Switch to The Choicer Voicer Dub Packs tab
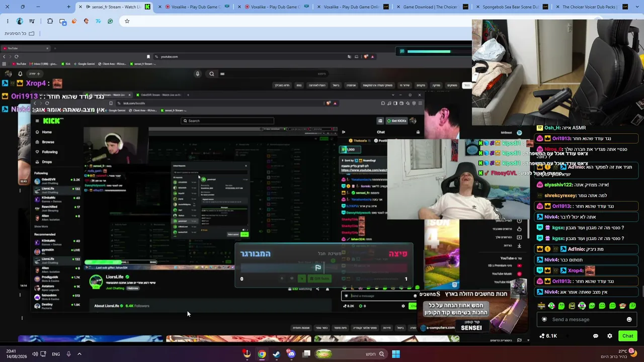 [x=591, y=7]
